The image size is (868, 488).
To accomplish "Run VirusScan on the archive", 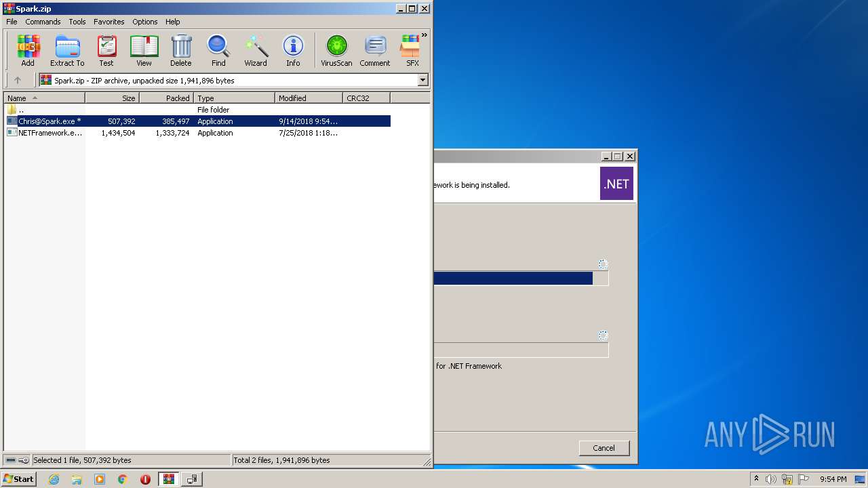I will pyautogui.click(x=336, y=51).
